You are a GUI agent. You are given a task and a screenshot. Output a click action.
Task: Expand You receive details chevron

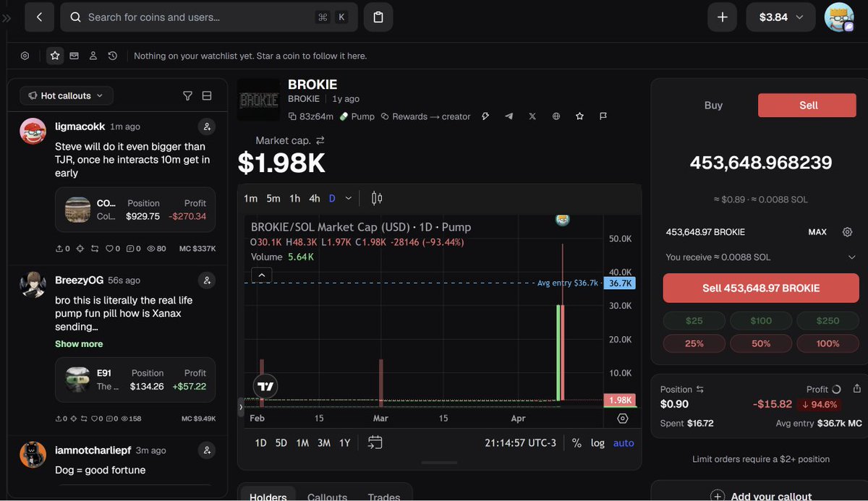[852, 257]
